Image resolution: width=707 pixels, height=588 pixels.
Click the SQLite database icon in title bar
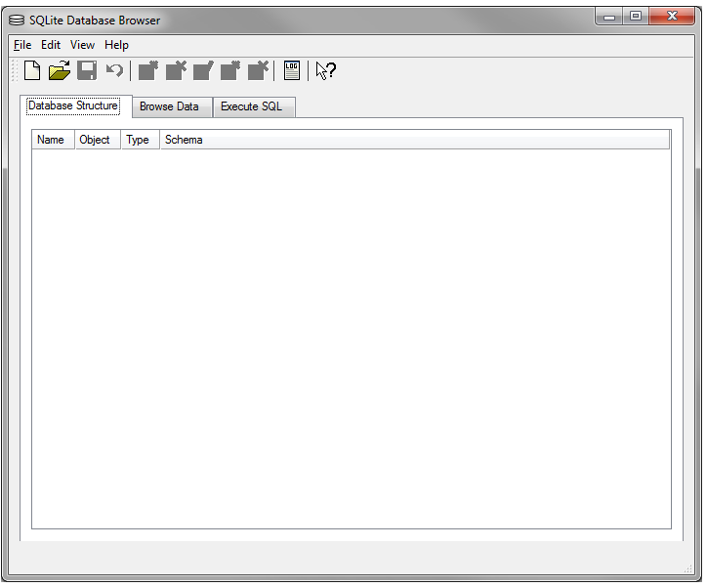click(17, 21)
